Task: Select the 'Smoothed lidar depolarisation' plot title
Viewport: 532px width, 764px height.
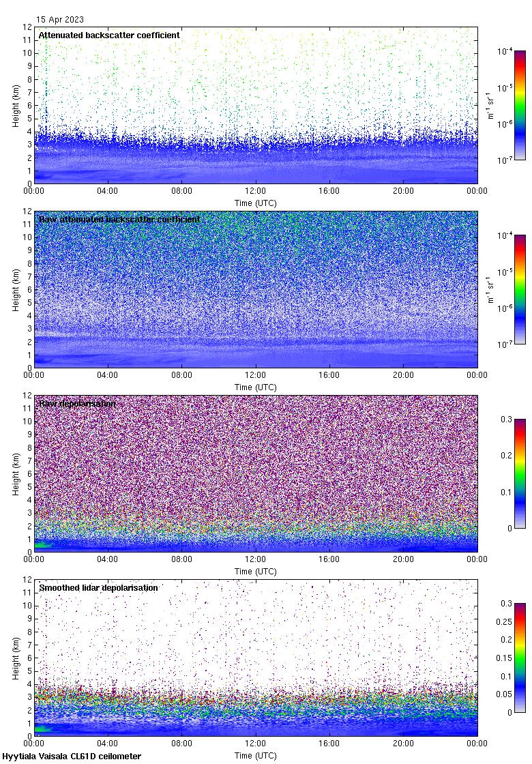Action: [98, 587]
